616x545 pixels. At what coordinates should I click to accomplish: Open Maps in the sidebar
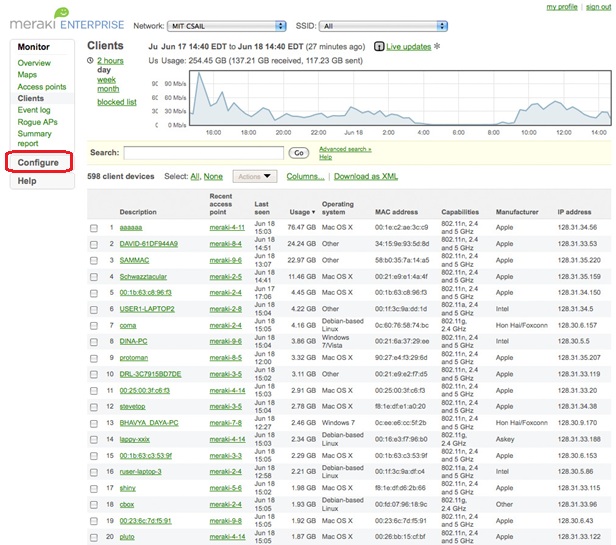(27, 75)
